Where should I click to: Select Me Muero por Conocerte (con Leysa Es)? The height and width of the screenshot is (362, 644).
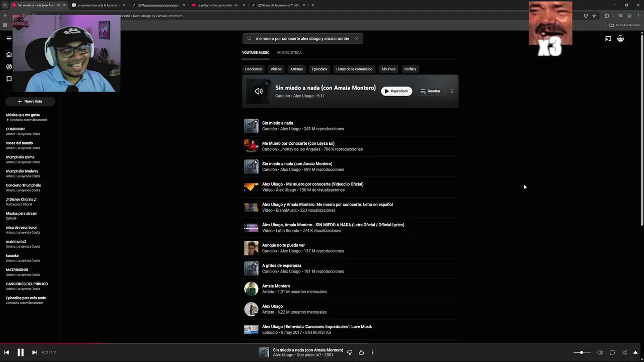point(351,146)
